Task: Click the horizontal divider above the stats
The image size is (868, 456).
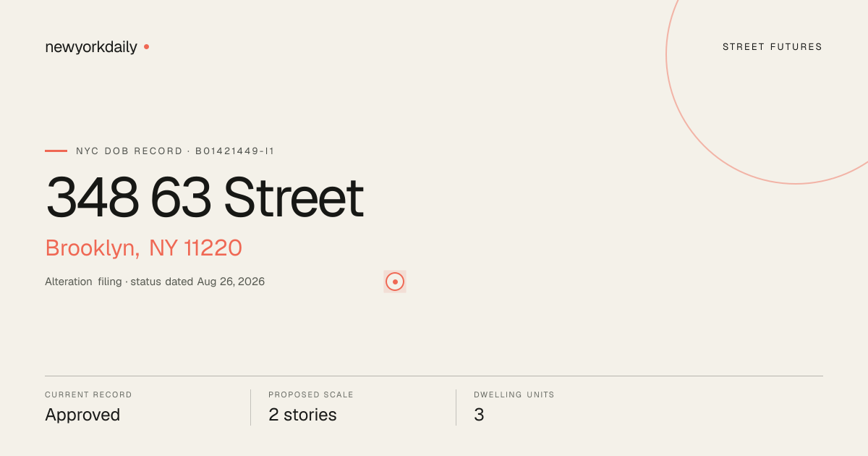Action: 434,376
